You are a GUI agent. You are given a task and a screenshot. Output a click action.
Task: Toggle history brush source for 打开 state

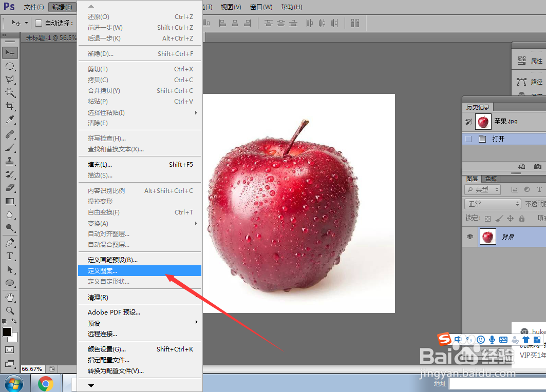pyautogui.click(x=468, y=139)
